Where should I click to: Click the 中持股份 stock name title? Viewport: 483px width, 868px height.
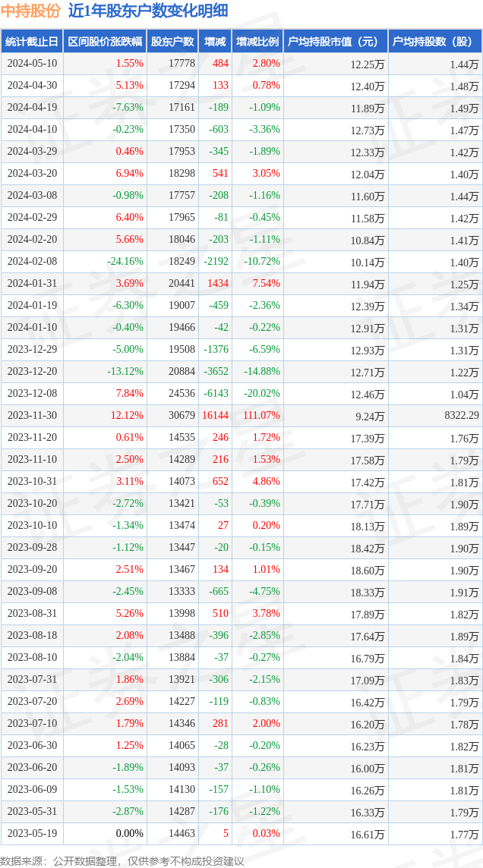pos(31,11)
